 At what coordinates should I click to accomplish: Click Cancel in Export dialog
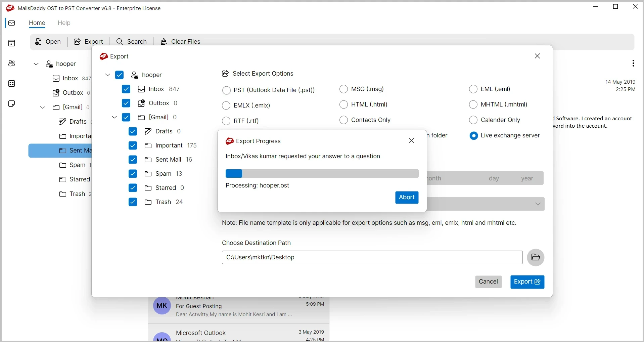tap(488, 282)
